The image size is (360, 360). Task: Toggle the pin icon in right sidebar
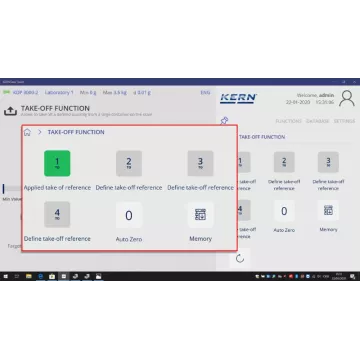[x=225, y=121]
